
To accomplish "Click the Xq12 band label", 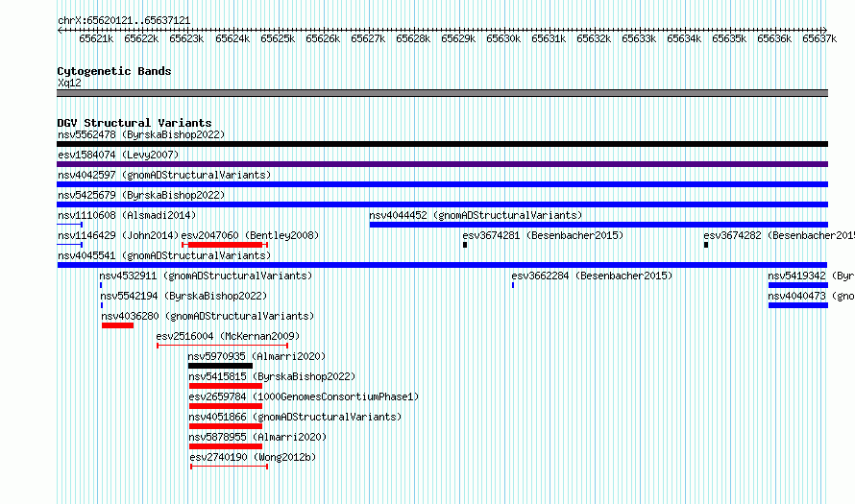I will pos(69,84).
